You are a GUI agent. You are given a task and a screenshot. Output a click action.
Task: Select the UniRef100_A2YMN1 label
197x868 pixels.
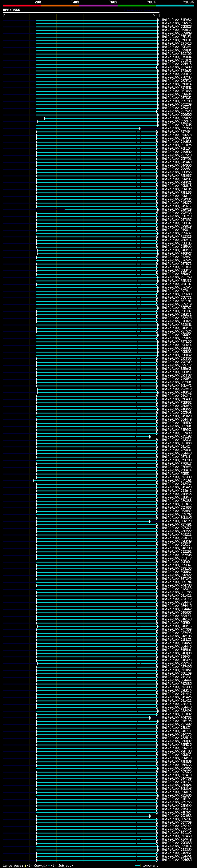pos(176,88)
